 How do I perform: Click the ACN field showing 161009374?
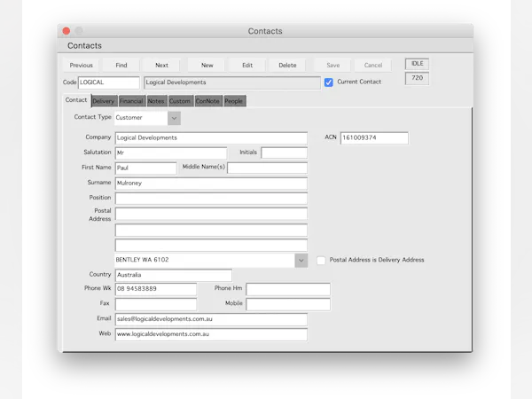tap(374, 137)
